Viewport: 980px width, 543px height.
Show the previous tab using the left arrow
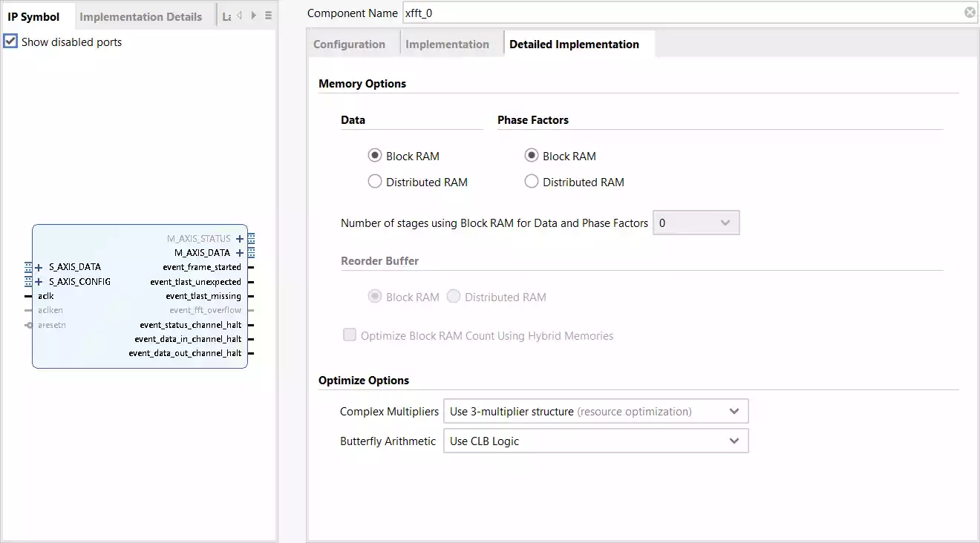coord(239,16)
